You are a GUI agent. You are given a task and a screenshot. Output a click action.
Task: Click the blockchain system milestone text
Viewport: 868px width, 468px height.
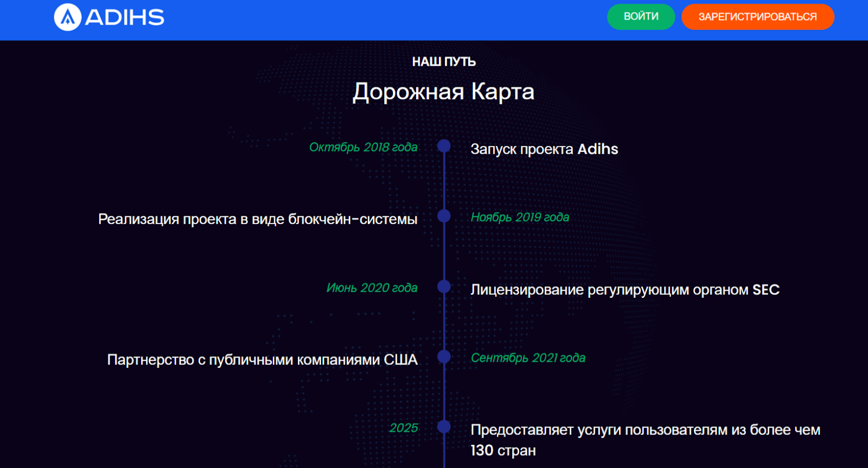coord(258,219)
